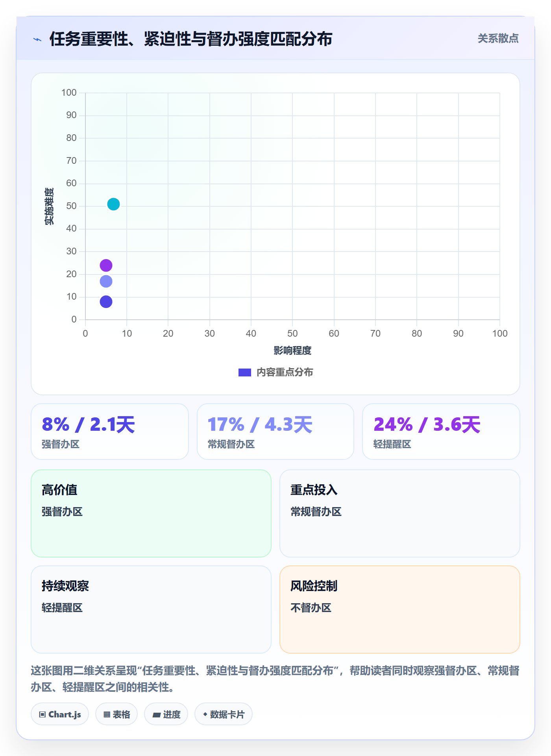Select the purple scatter point near 24
The height and width of the screenshot is (756, 551).
(x=106, y=265)
